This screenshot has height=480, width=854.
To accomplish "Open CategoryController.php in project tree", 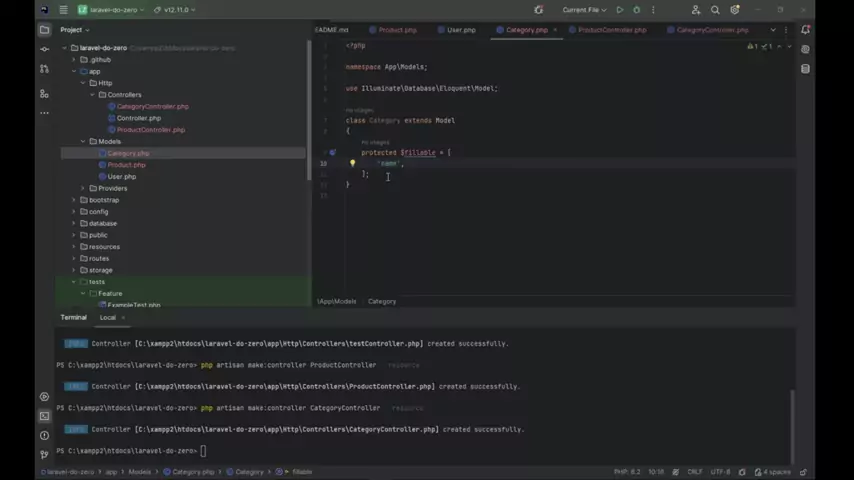I will [152, 106].
